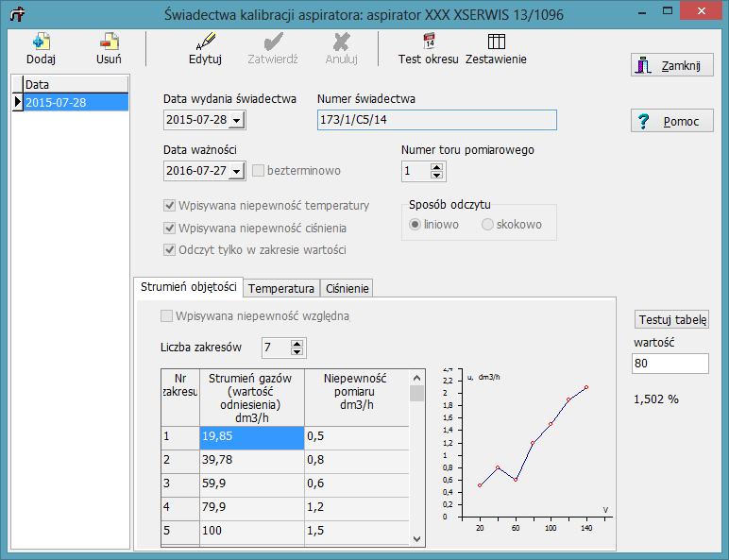Click the uncertainty chart graph

pos(526,450)
